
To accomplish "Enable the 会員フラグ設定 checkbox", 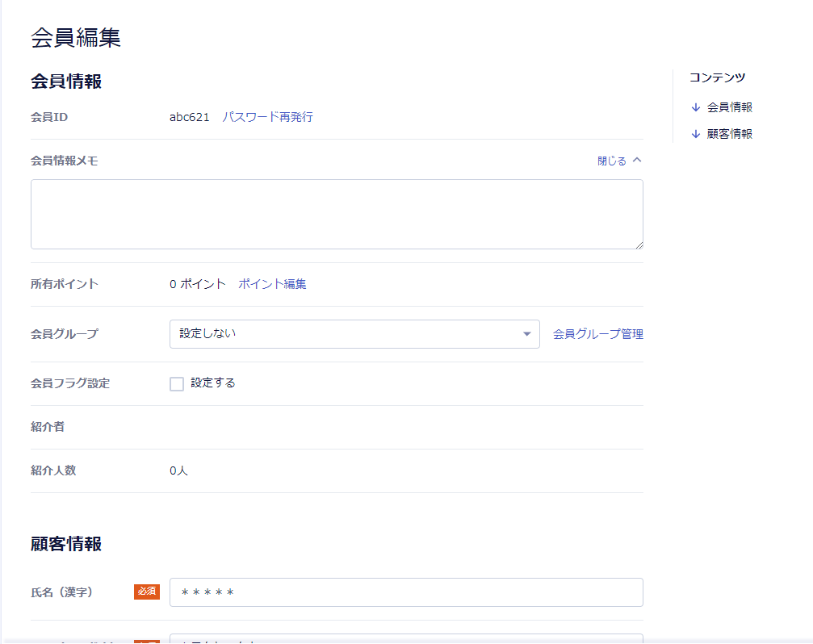I will click(x=177, y=384).
